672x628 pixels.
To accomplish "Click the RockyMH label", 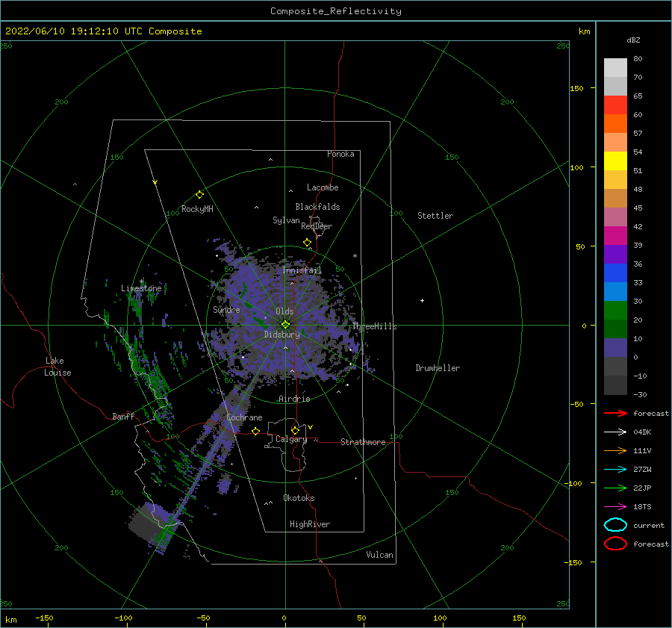I will [197, 209].
